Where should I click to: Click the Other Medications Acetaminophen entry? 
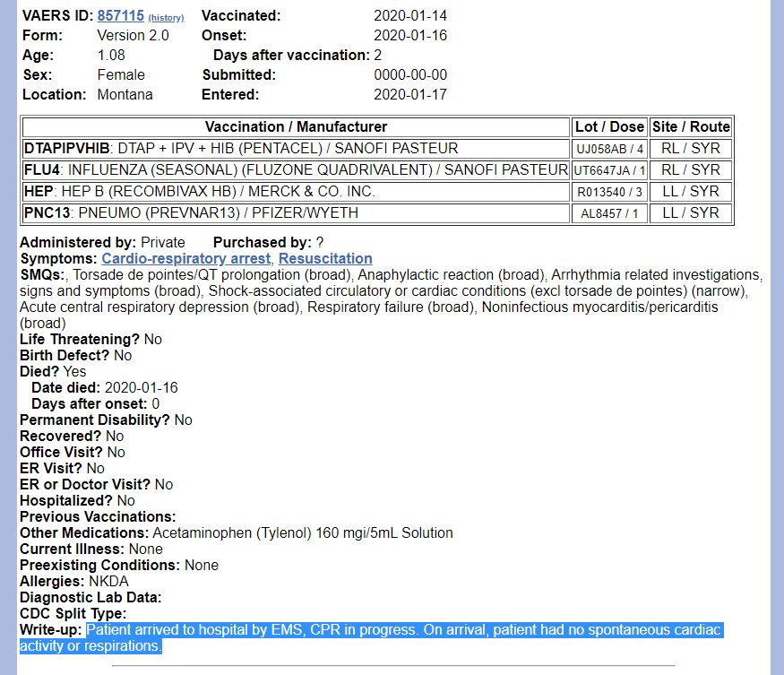[237, 532]
